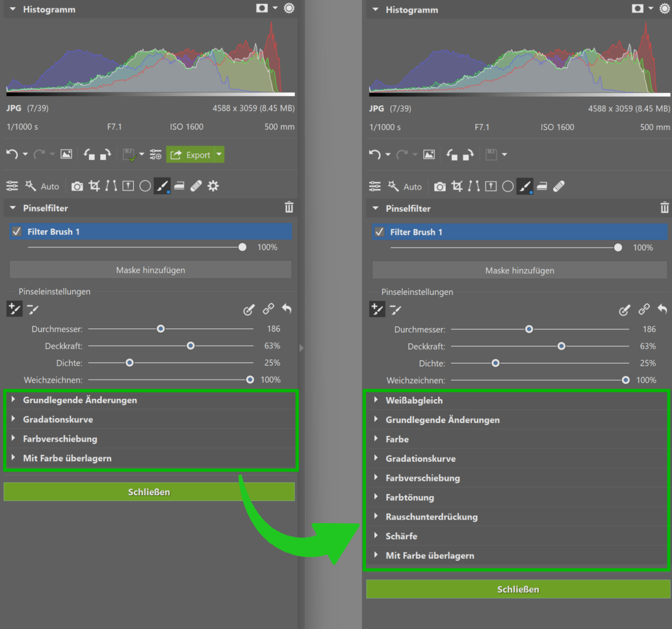Rotate right using the left panel's rotate icon
Image resolution: width=672 pixels, height=629 pixels.
[106, 154]
